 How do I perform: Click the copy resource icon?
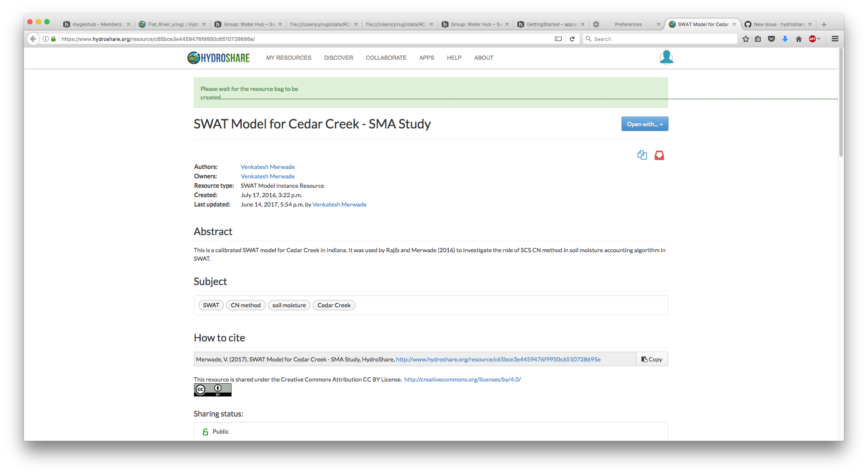coord(642,155)
